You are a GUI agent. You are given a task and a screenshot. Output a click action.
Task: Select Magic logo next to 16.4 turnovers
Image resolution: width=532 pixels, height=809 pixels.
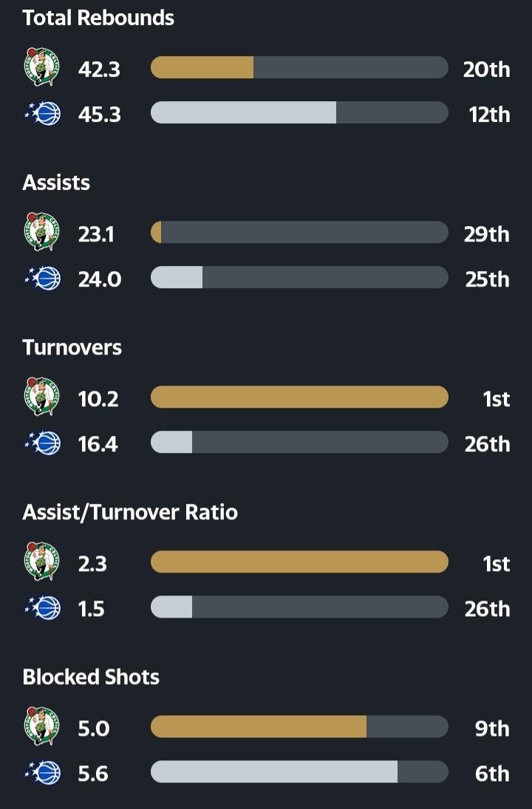point(43,443)
